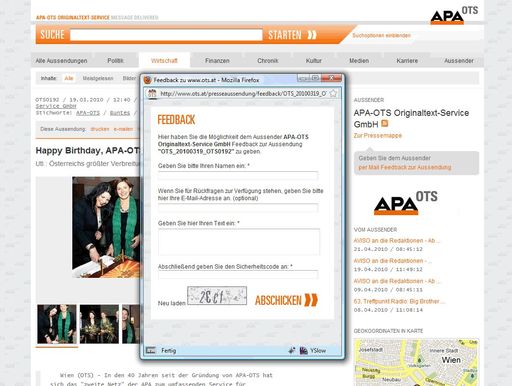Image resolution: width=512 pixels, height=386 pixels.
Task: Select the Meistgelesen content filter
Action: pos(98,78)
